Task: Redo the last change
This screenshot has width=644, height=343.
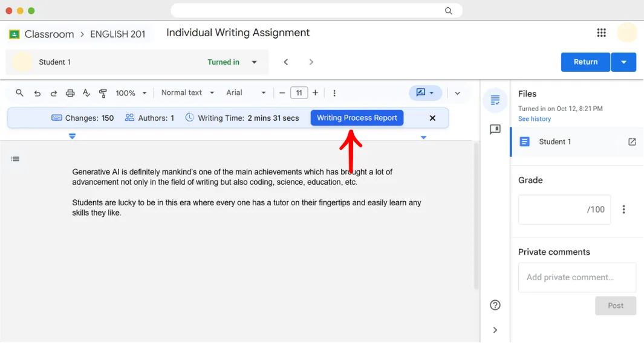Action: click(53, 93)
